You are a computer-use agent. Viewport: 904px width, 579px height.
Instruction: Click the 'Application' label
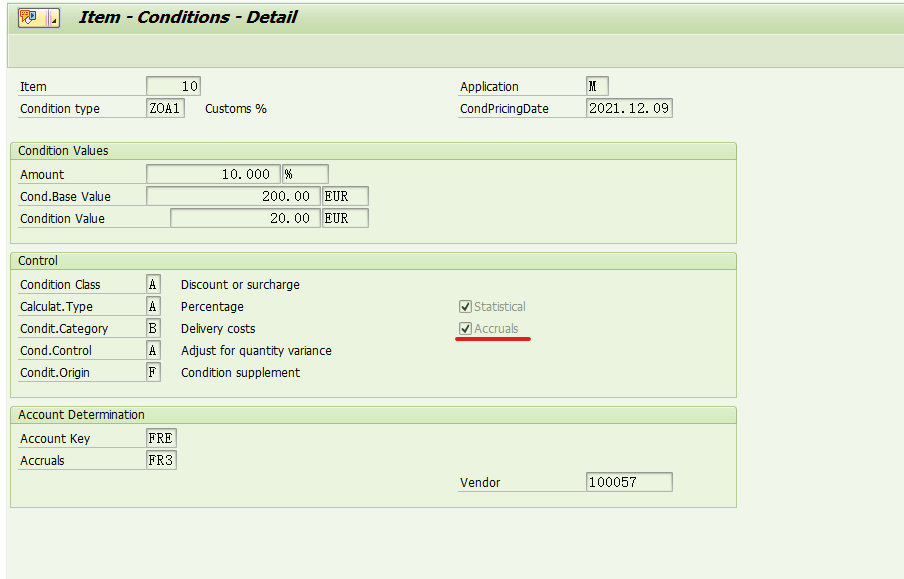pos(489,87)
